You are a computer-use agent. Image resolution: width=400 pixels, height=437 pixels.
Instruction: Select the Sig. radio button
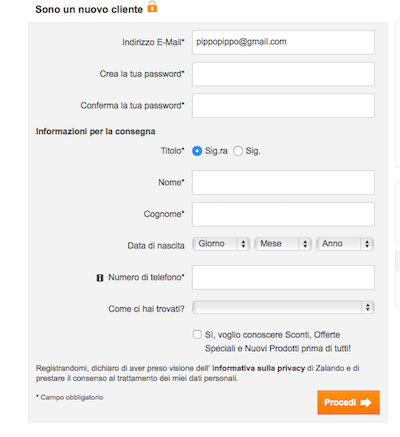pyautogui.click(x=238, y=151)
